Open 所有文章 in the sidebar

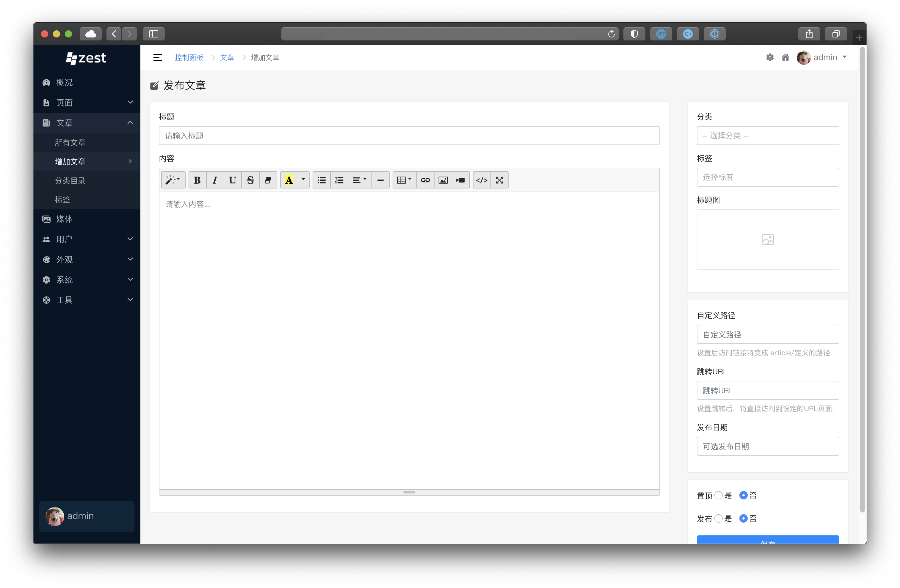pos(70,142)
